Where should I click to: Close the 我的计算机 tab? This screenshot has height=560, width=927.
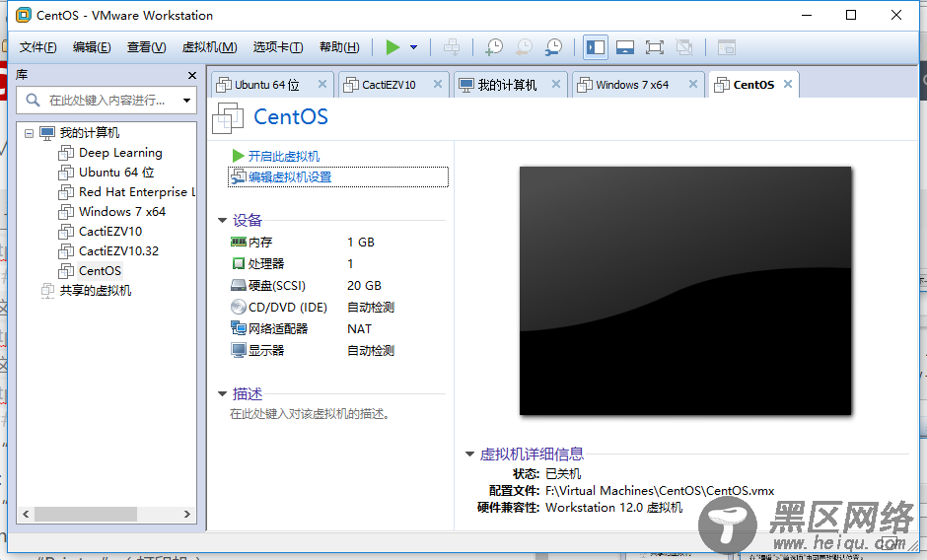(x=556, y=84)
